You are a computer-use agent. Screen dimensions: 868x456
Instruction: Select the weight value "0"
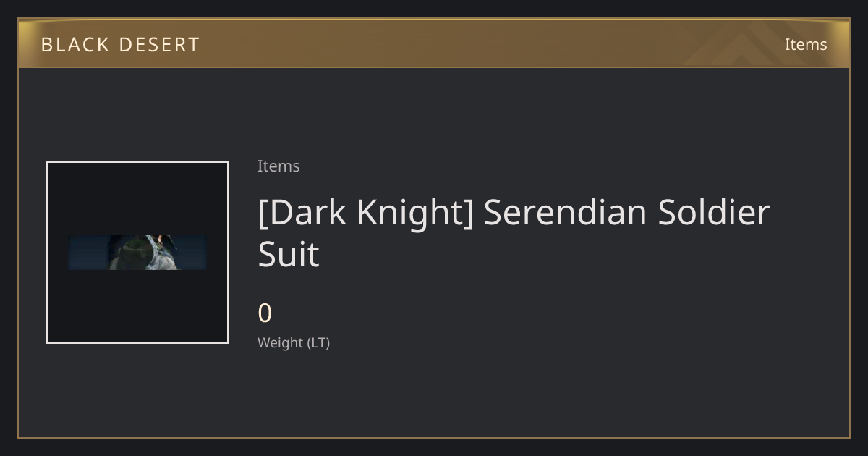coord(265,313)
